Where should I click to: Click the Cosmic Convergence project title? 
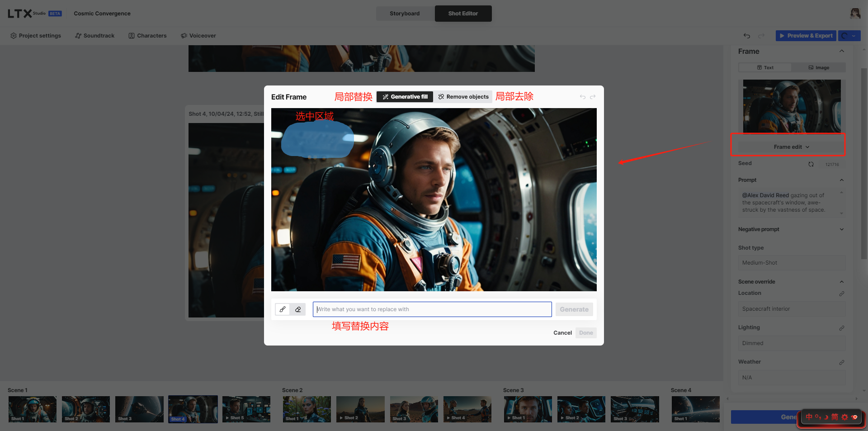click(x=102, y=14)
